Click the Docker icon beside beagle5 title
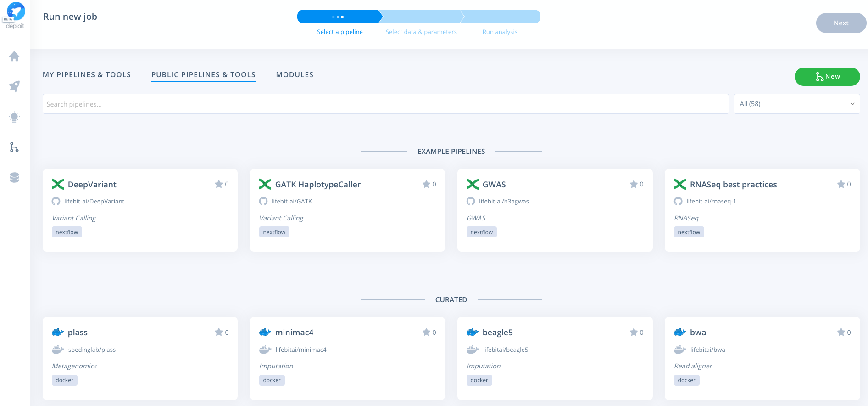 pyautogui.click(x=473, y=332)
